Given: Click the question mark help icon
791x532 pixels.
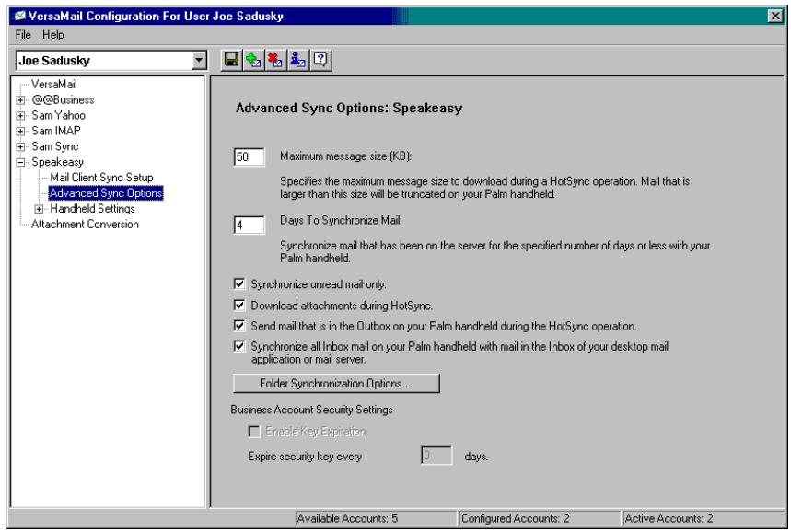Looking at the screenshot, I should (x=320, y=60).
